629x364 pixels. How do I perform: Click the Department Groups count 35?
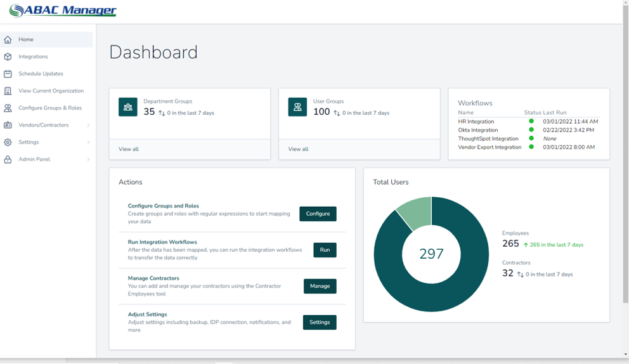click(x=149, y=112)
